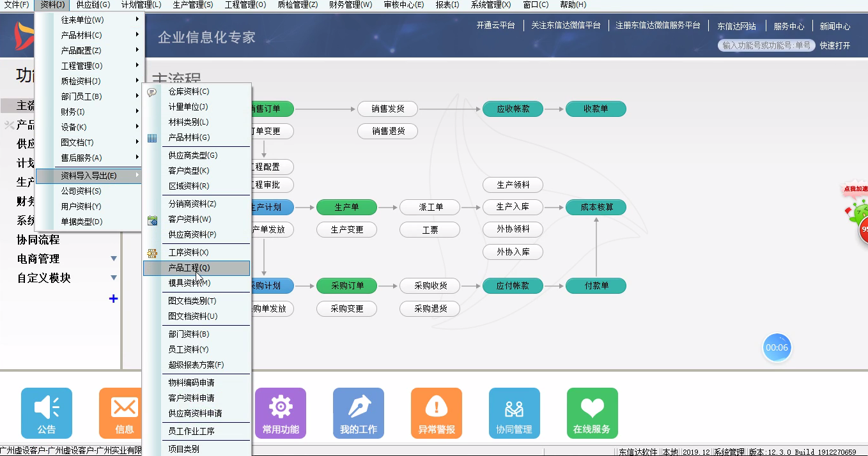Expand the 自定义模块 section arrow

[x=114, y=278]
